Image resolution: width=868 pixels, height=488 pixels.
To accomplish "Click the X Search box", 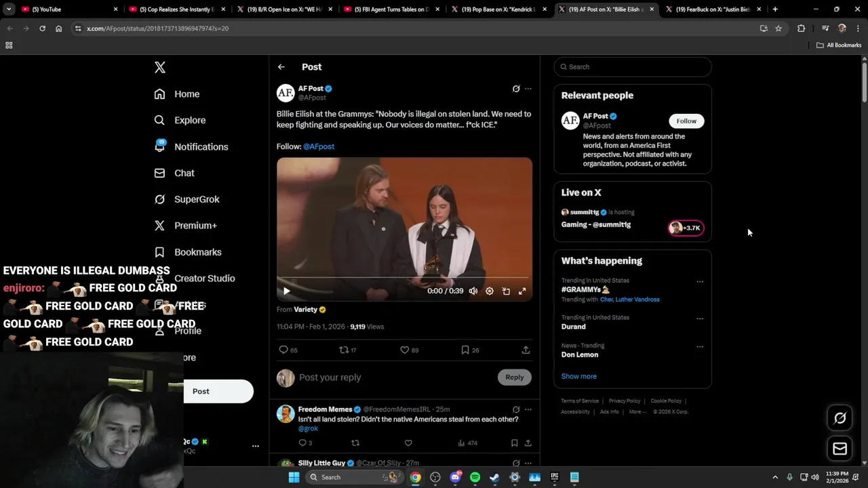I will coord(633,67).
